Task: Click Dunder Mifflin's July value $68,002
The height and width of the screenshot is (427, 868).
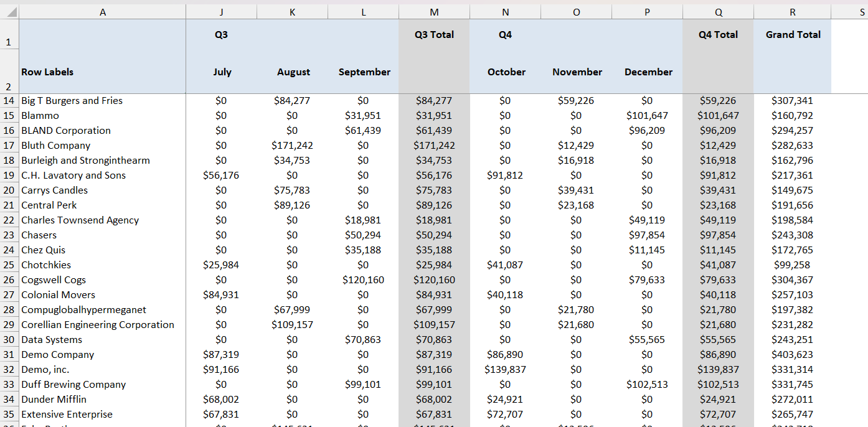Action: [221, 400]
